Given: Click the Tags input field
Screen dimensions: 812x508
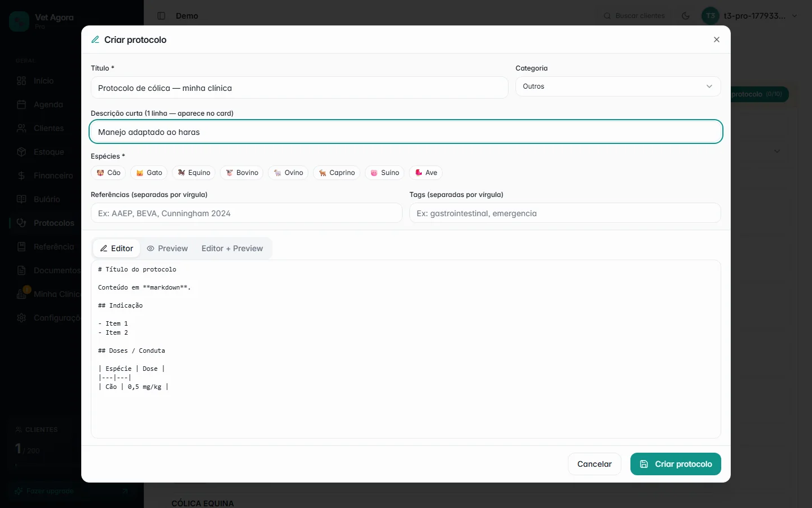Looking at the screenshot, I should pos(565,213).
